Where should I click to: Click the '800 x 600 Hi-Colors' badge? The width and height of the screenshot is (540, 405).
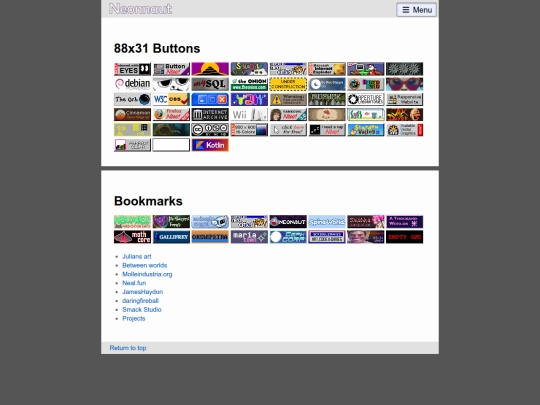249,130
